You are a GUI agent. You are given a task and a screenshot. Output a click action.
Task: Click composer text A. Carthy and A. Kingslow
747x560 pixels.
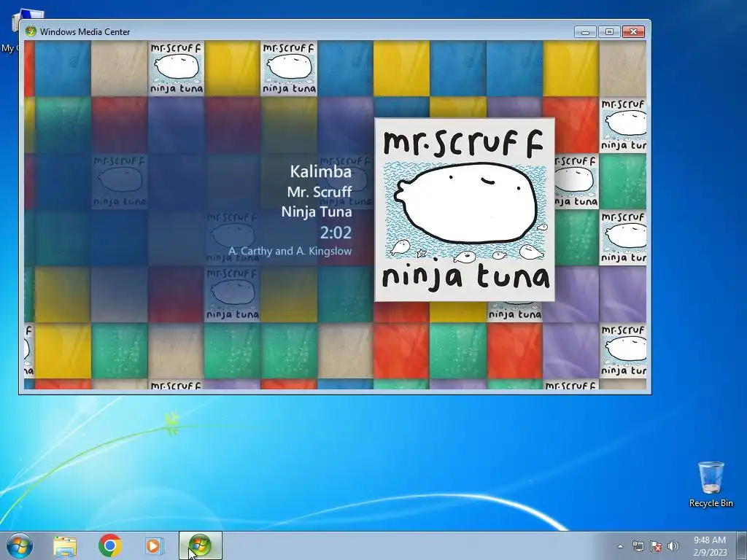click(290, 251)
